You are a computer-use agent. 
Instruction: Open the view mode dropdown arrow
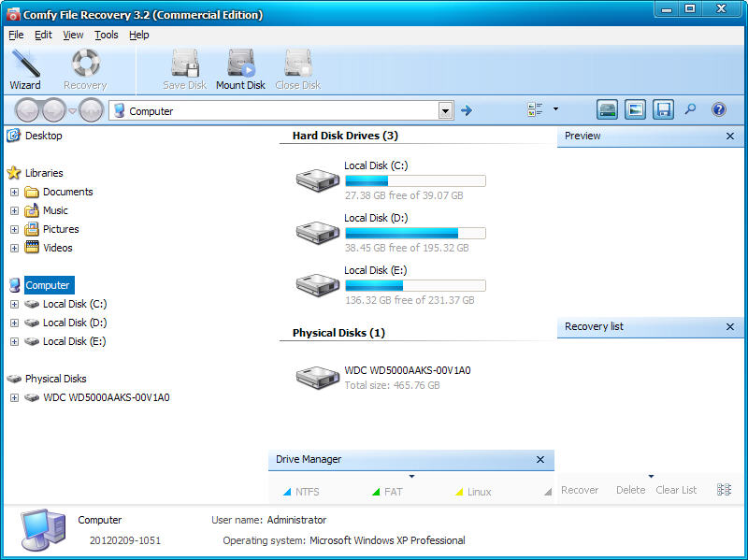click(555, 109)
